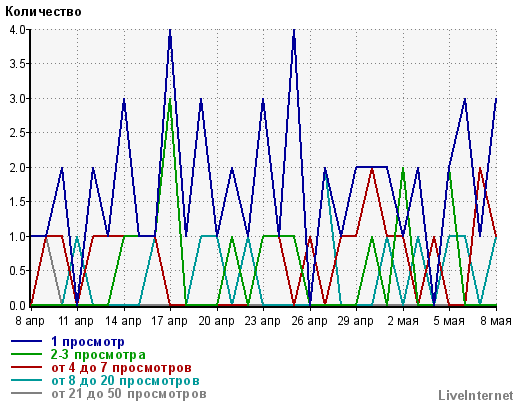The height and width of the screenshot is (405, 520).
Task: Click the '2-3 просмотра' legend label
Action: pyautogui.click(x=98, y=355)
